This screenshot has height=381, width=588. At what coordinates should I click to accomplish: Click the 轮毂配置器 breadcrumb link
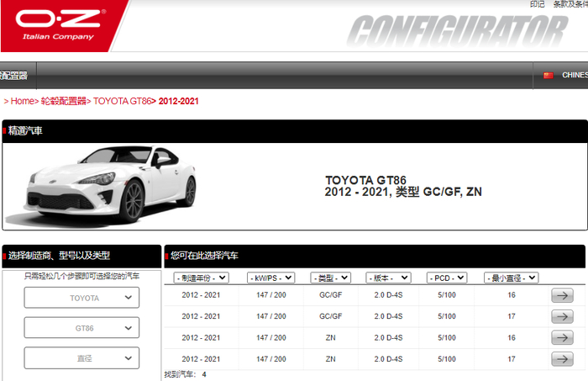pos(63,101)
